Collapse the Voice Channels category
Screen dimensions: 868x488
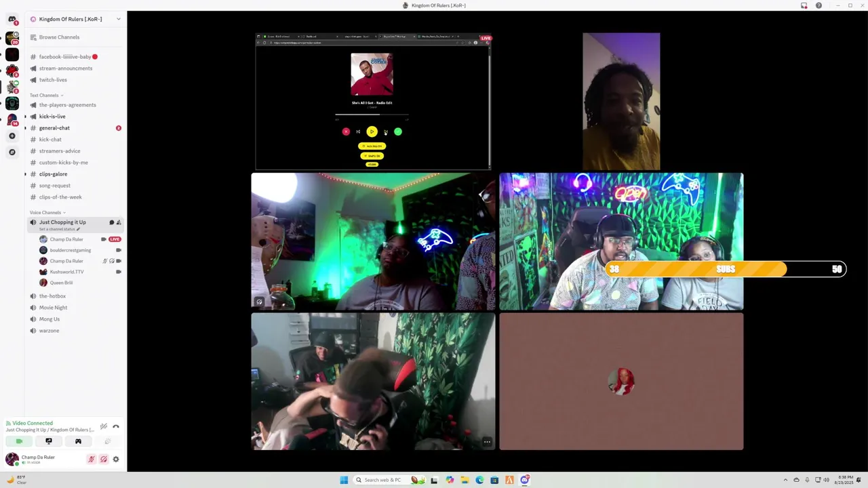tap(47, 212)
